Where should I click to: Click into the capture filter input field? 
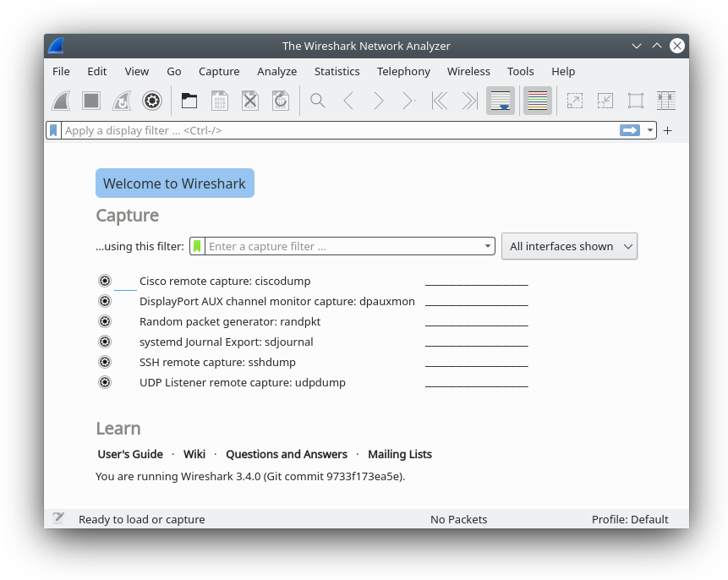342,246
